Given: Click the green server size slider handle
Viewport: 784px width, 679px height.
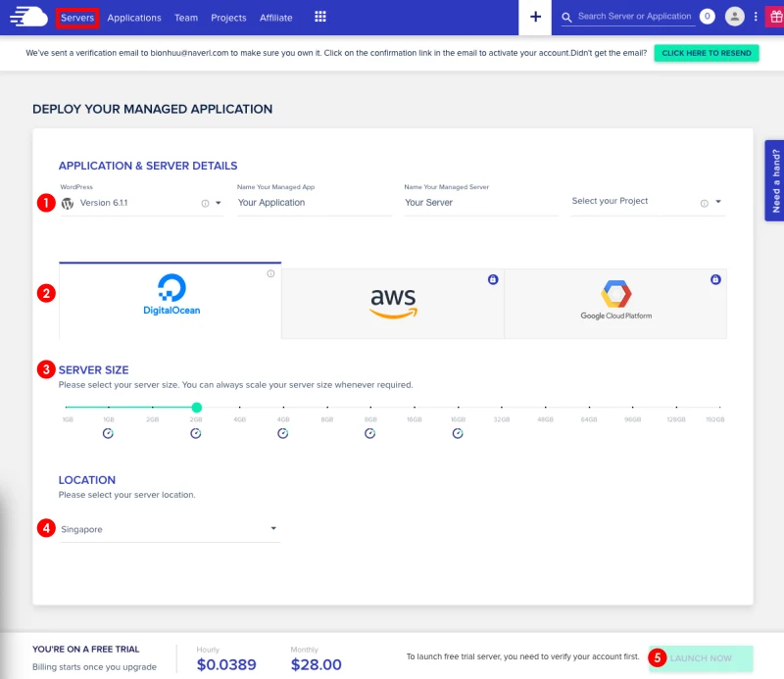Looking at the screenshot, I should click(x=197, y=408).
